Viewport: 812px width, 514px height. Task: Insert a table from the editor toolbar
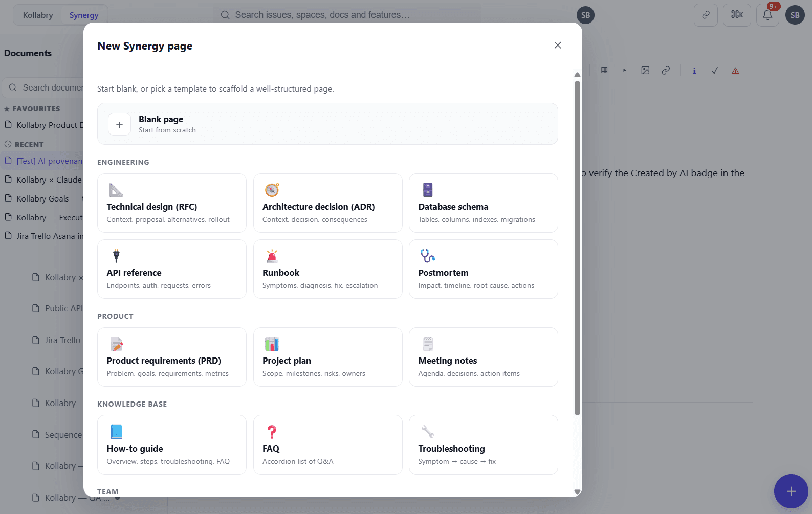(604, 71)
